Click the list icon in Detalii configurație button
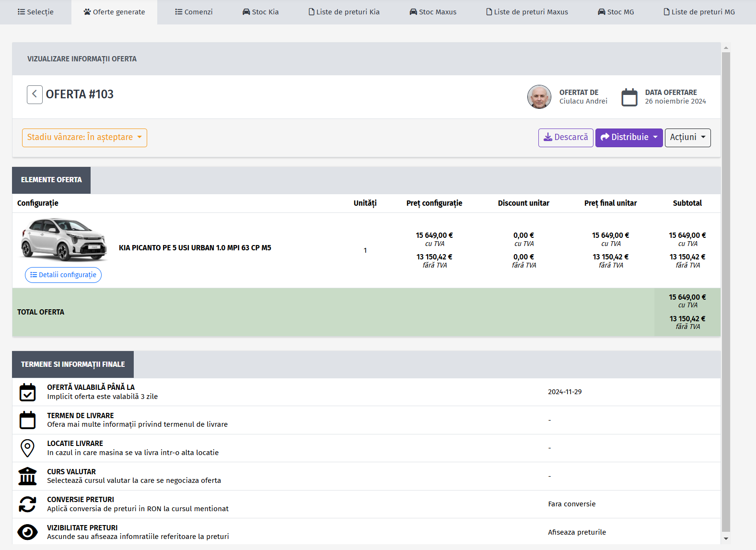This screenshot has height=550, width=756. coord(34,275)
